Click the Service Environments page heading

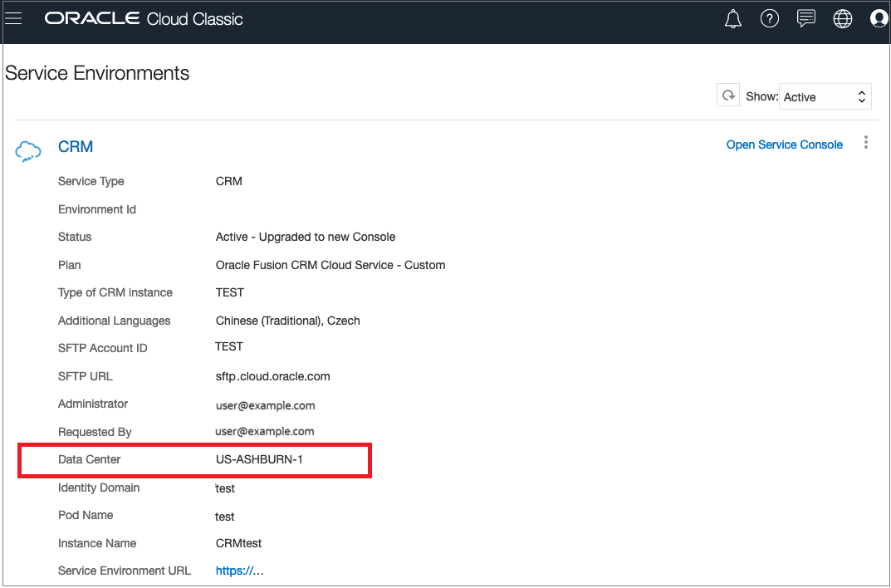(x=97, y=73)
